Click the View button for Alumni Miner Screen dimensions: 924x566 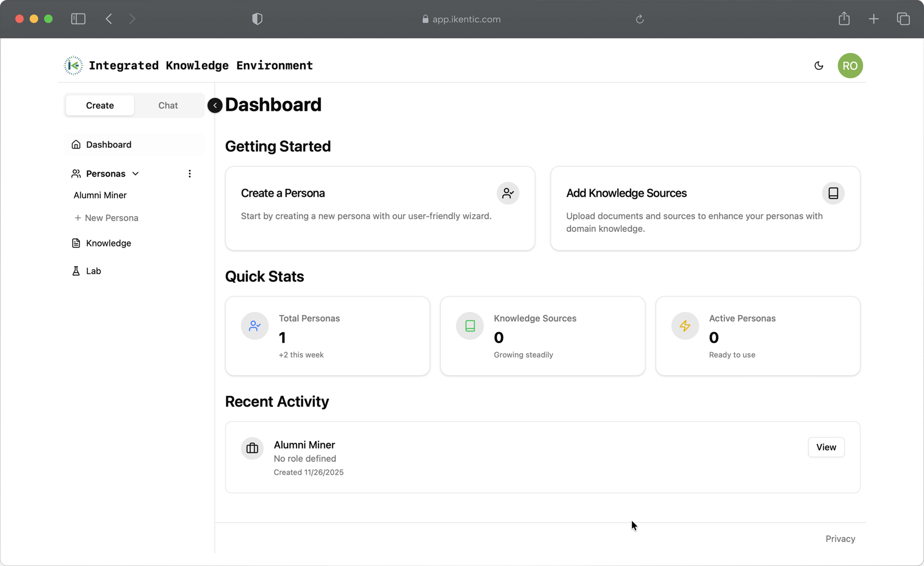click(826, 447)
